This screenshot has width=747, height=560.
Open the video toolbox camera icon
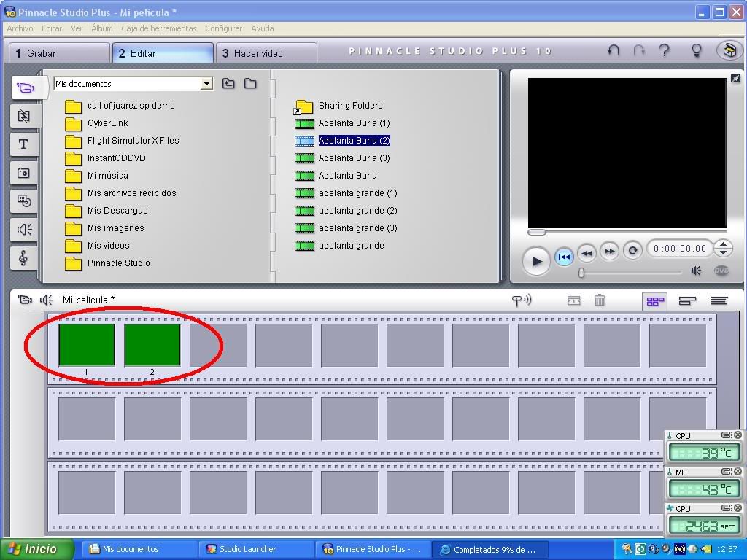25,300
